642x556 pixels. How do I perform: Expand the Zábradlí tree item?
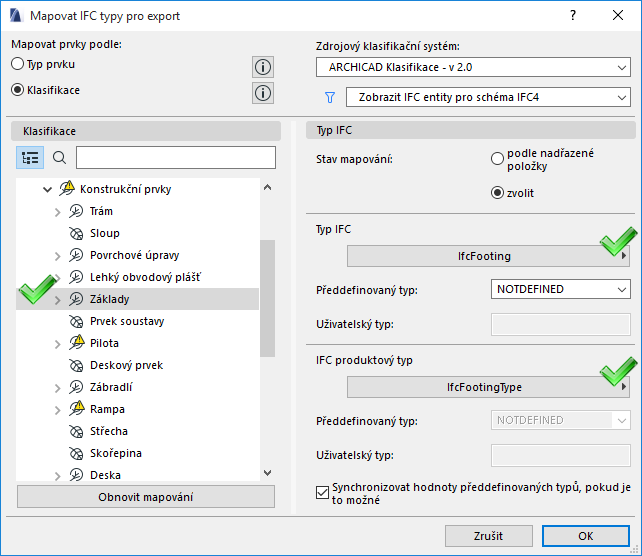click(x=57, y=387)
